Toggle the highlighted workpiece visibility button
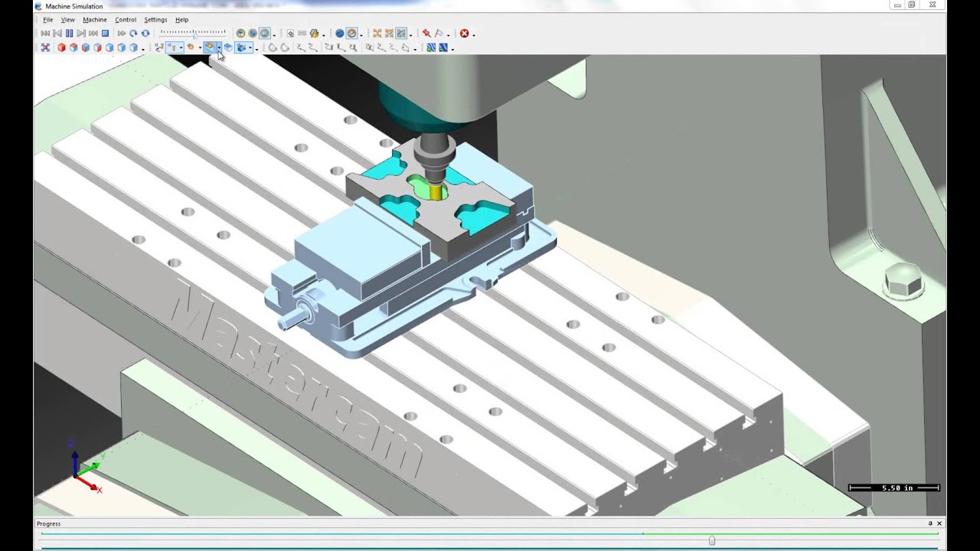The width and height of the screenshot is (980, 551). [x=210, y=47]
